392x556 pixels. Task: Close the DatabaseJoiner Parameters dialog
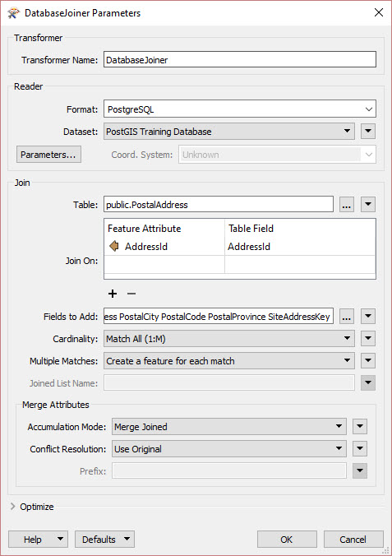click(x=379, y=13)
